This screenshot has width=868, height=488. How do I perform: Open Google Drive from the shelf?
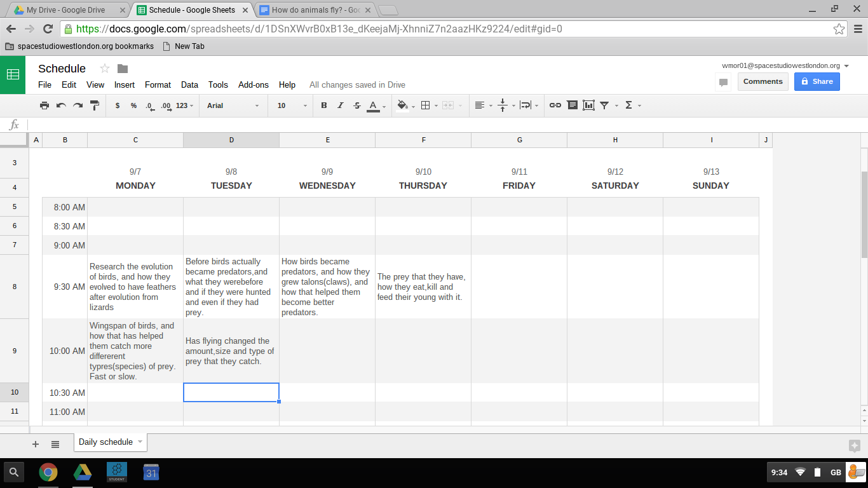82,472
